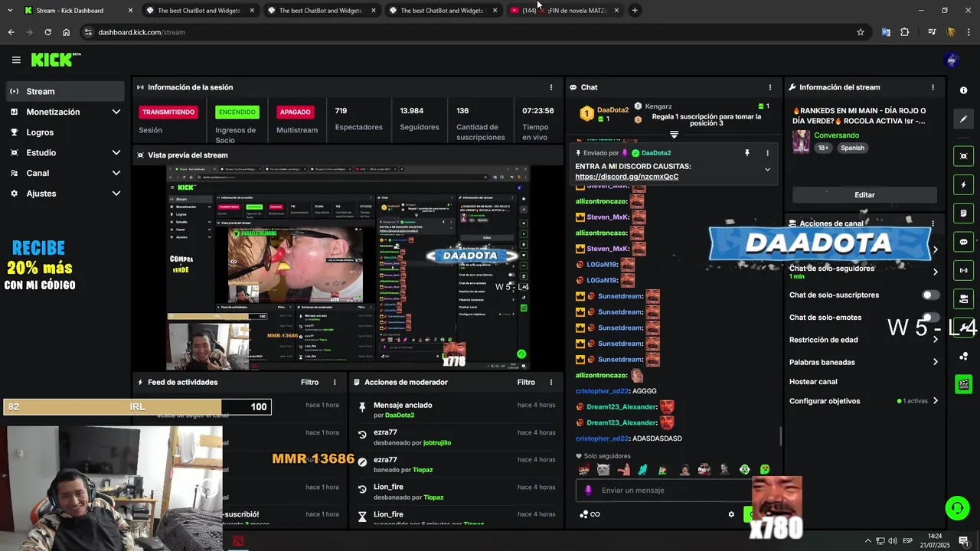
Task: Click the APAGADO Multistream badge
Action: (295, 112)
